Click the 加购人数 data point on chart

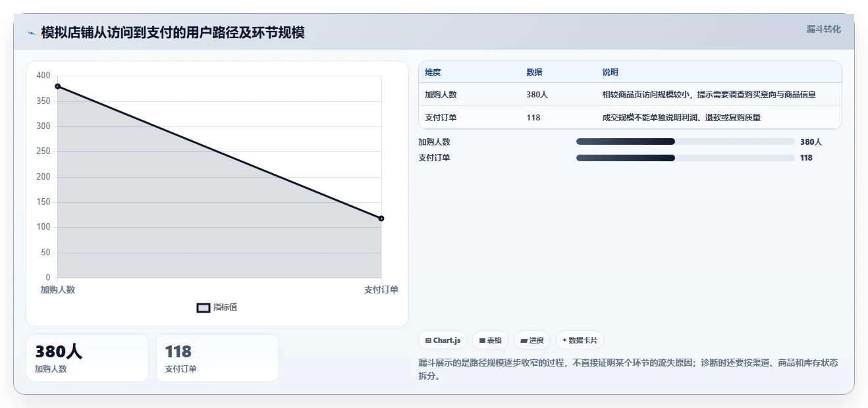(58, 86)
